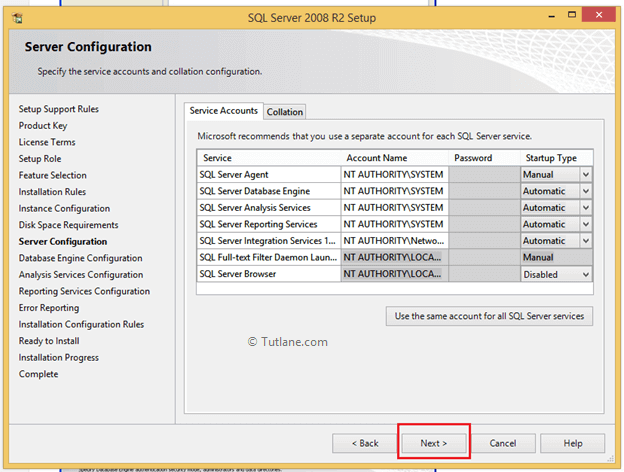Proceed with the Next button

(x=434, y=443)
